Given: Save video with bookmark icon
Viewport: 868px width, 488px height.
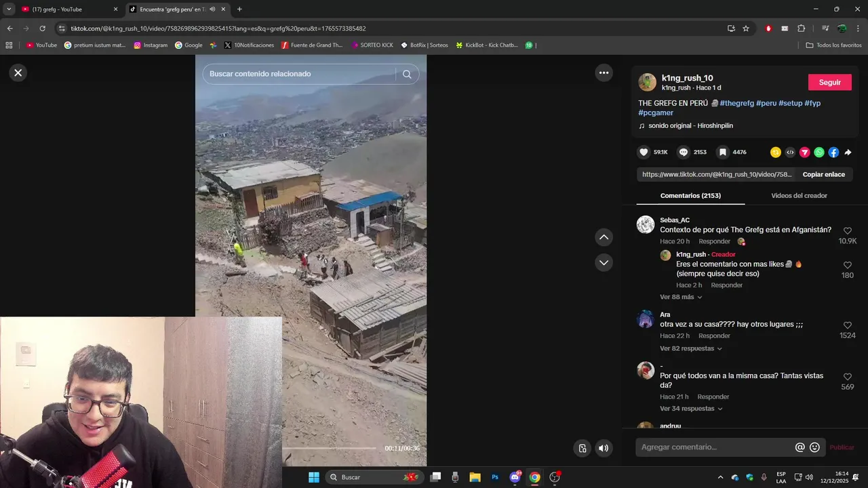Looking at the screenshot, I should tap(723, 152).
